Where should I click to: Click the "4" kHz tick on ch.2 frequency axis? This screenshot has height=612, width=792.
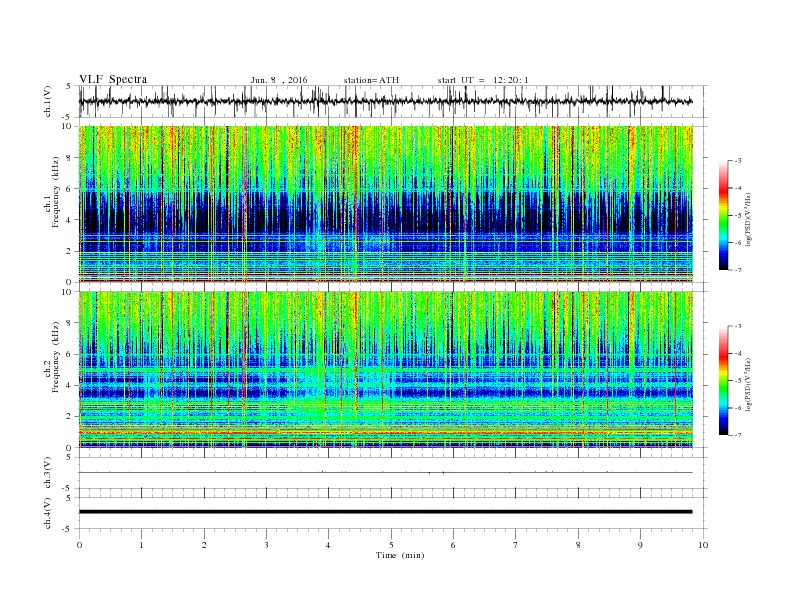(x=70, y=385)
